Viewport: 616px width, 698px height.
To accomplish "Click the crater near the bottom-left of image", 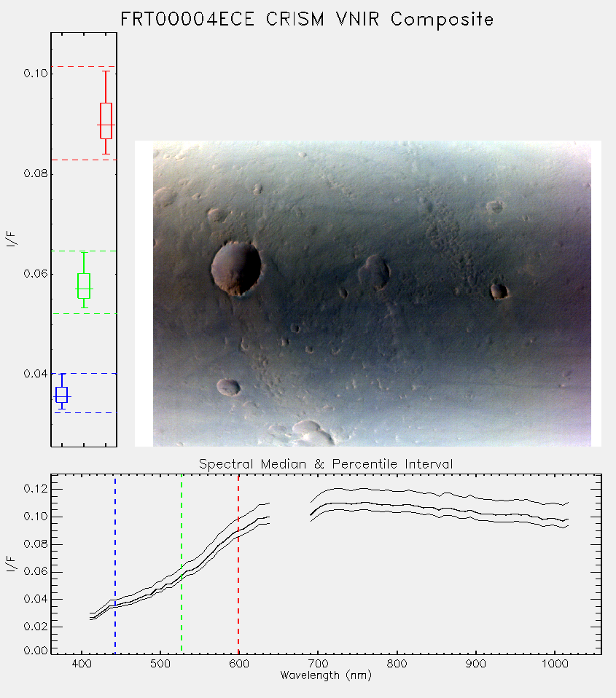I will pos(228,388).
